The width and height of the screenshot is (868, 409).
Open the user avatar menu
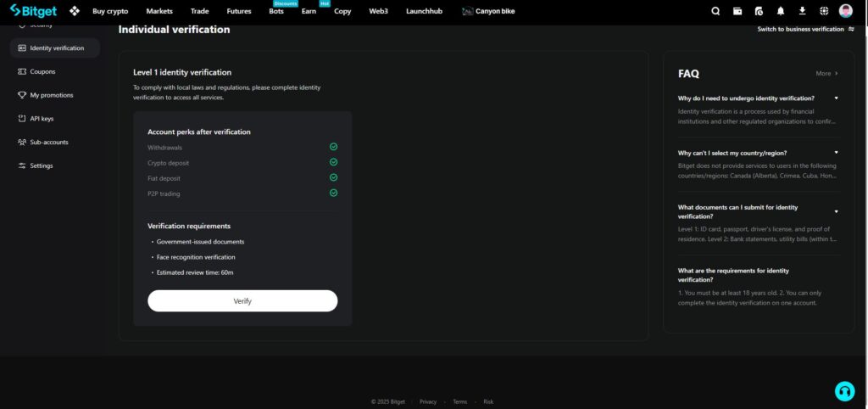845,10
